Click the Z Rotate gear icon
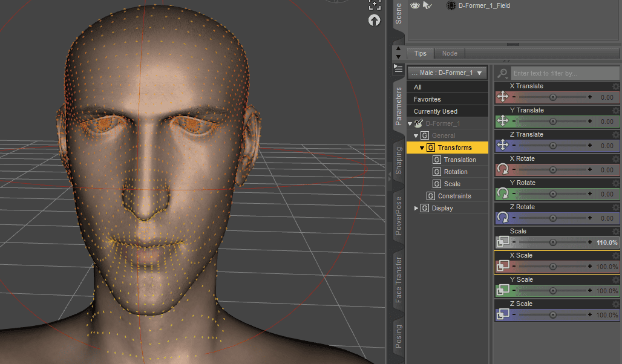622x364 pixels. [x=616, y=207]
